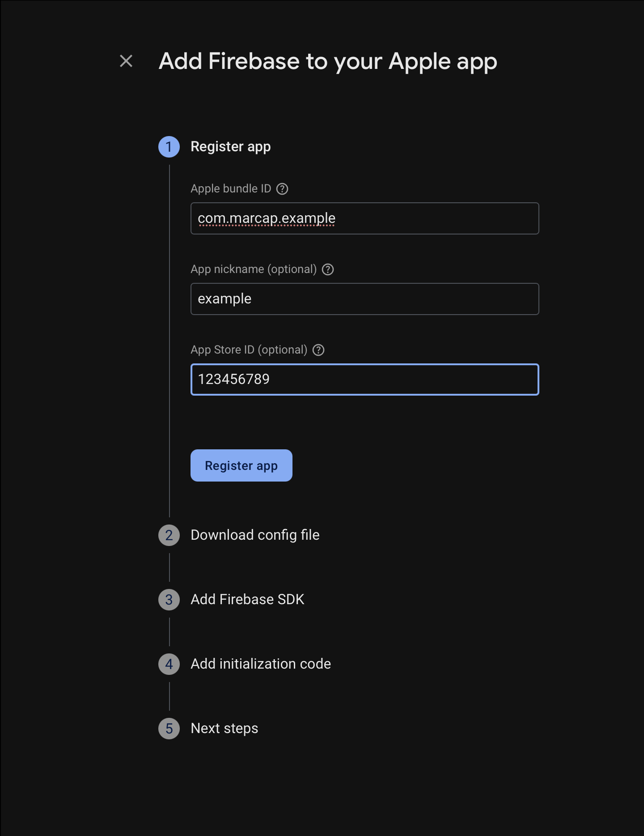Select the step 5 Next steps circle
This screenshot has height=836, width=644.
click(x=169, y=728)
